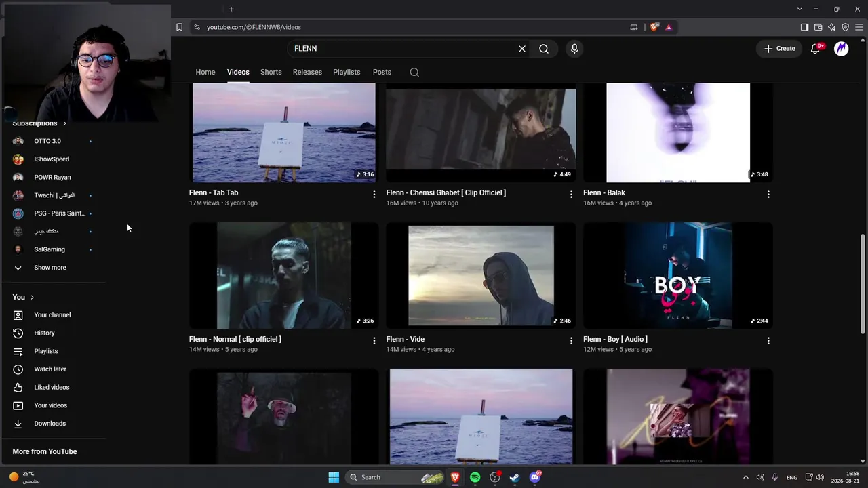Open Steam from the taskbar

tap(515, 477)
